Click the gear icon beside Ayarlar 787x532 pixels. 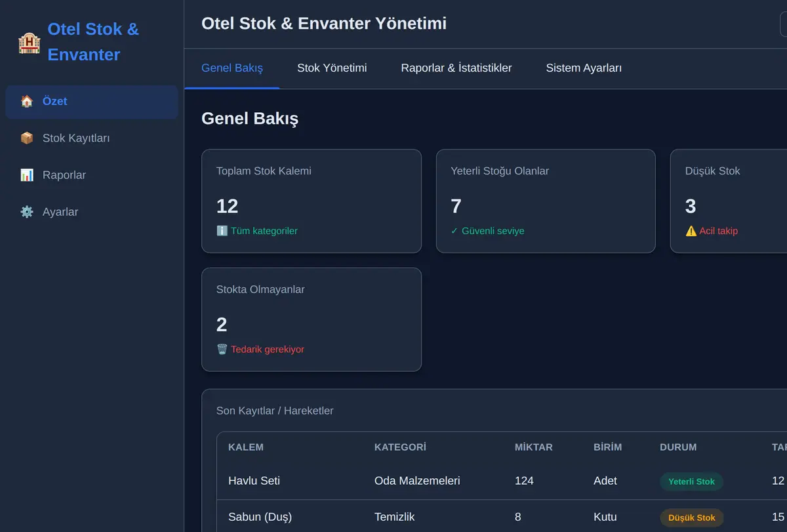[27, 212]
